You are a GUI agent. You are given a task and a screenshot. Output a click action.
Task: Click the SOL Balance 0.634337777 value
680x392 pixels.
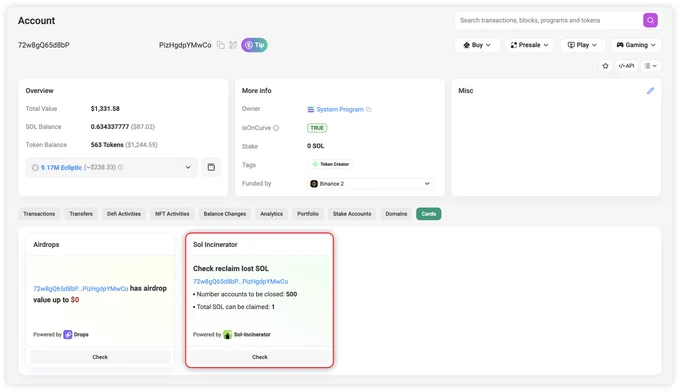[x=110, y=127]
